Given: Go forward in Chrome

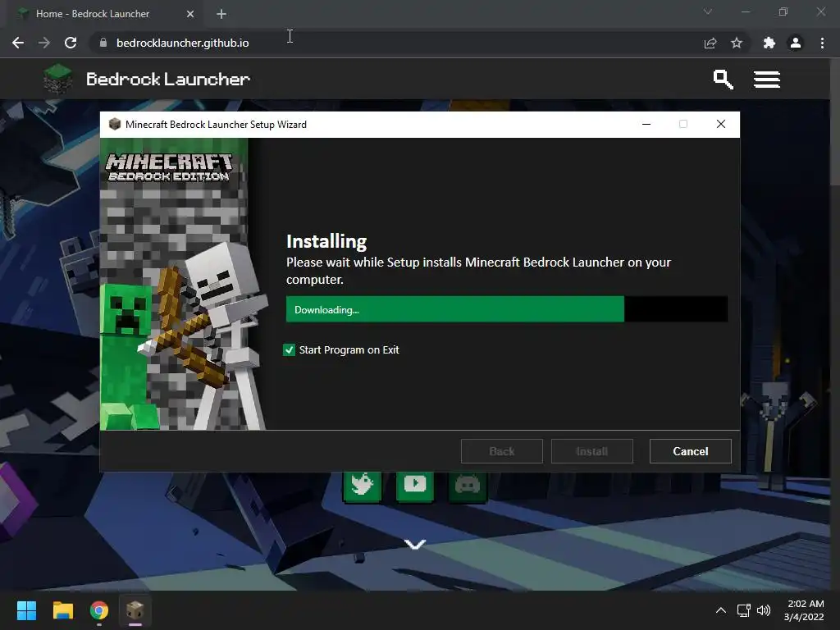Looking at the screenshot, I should (x=44, y=43).
